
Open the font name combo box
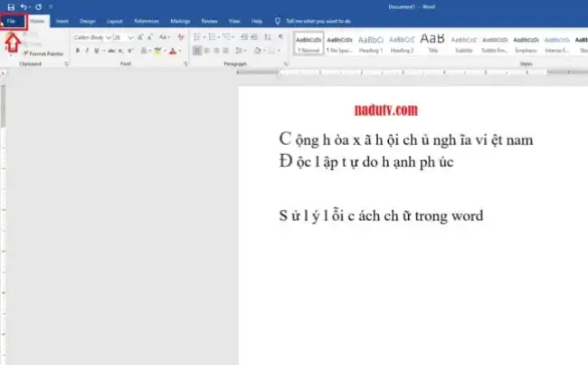coord(92,37)
